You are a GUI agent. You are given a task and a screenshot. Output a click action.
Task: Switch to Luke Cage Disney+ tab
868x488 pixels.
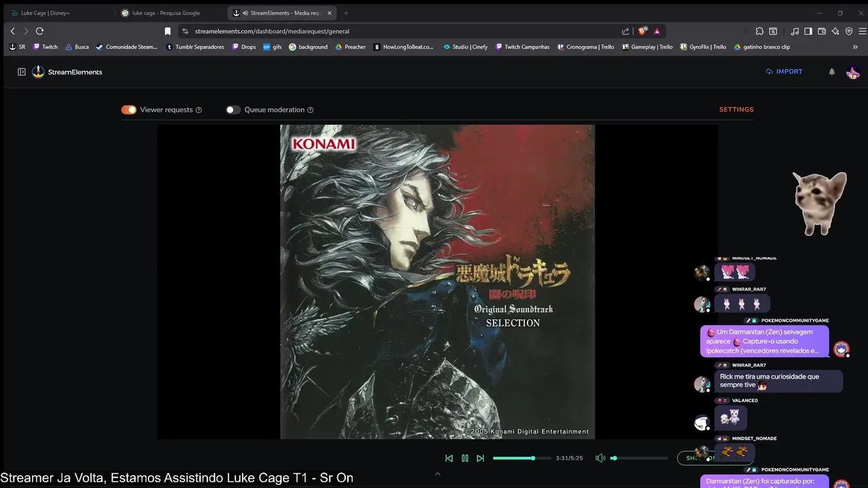[58, 13]
